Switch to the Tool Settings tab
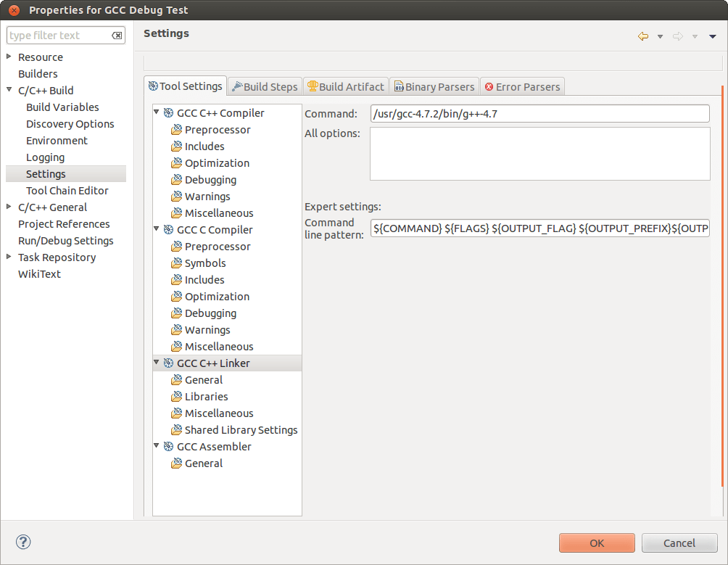 coord(185,86)
